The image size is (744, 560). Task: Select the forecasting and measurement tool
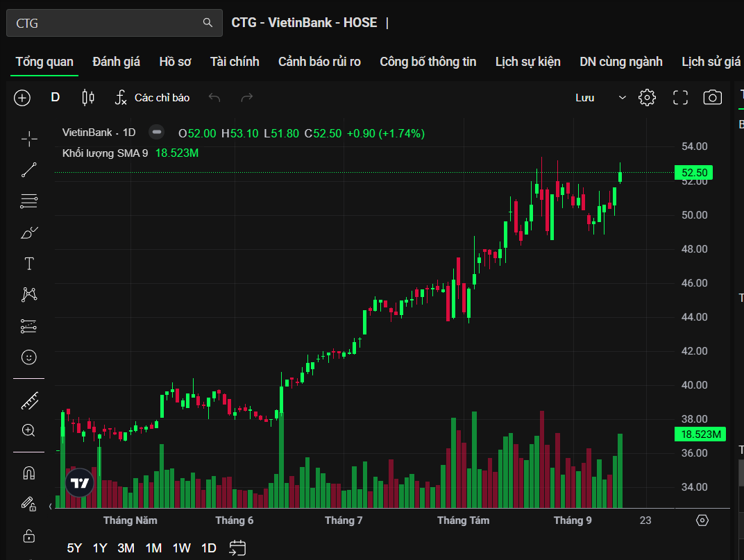click(29, 326)
